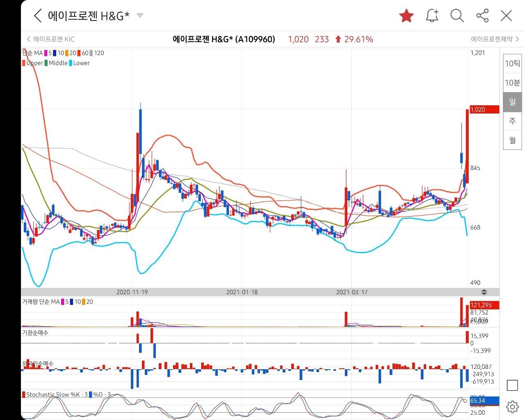525x420 pixels.
Task: Click the 외국인순매수 indicator label
Action: 38,363
